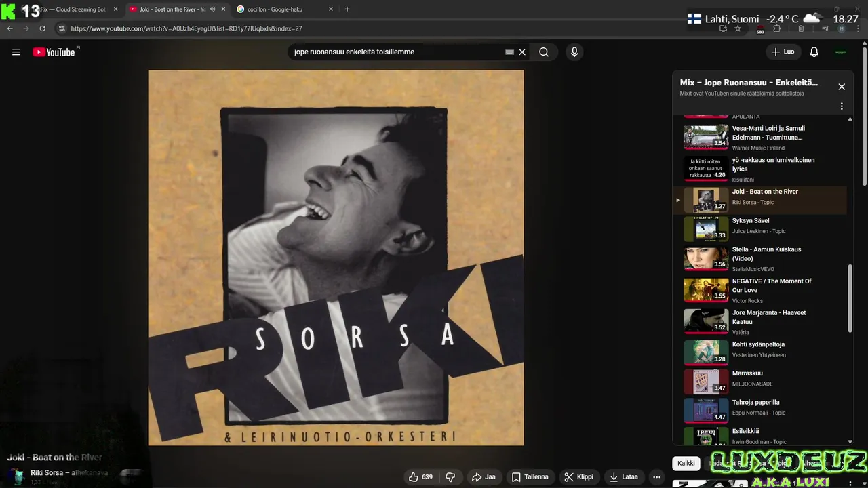Mute the YouTube tab audio icon
The image size is (868, 488).
click(212, 9)
